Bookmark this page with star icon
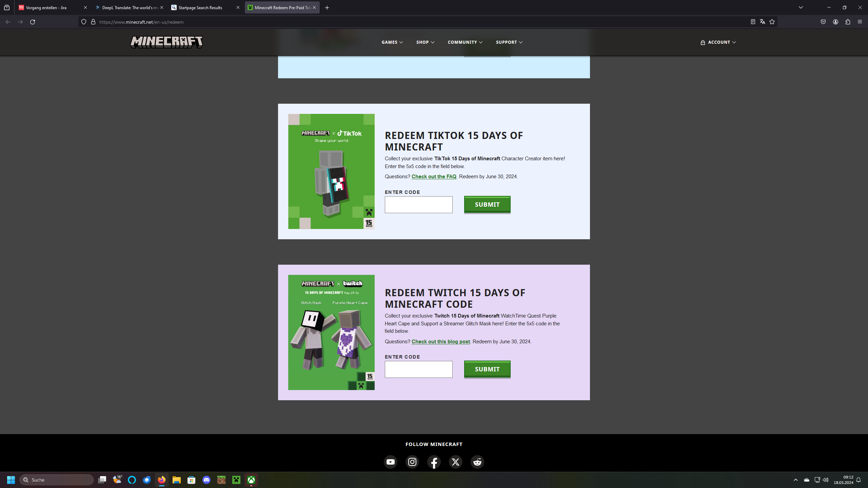 click(772, 22)
